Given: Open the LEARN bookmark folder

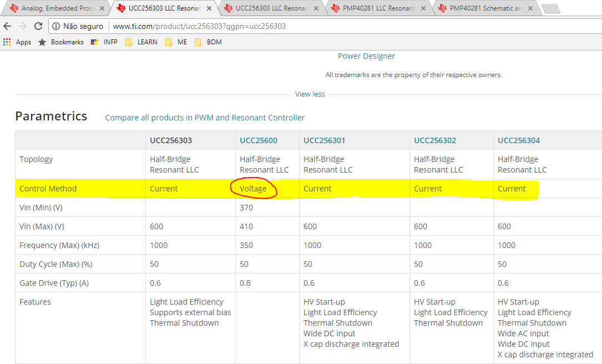Looking at the screenshot, I should click(141, 42).
